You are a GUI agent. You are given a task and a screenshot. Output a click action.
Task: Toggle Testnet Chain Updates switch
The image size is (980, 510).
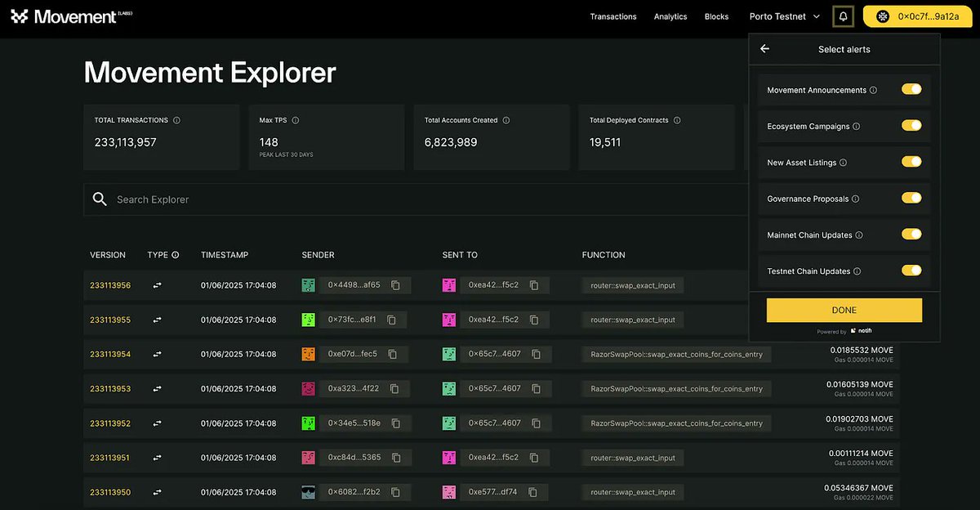(x=911, y=271)
